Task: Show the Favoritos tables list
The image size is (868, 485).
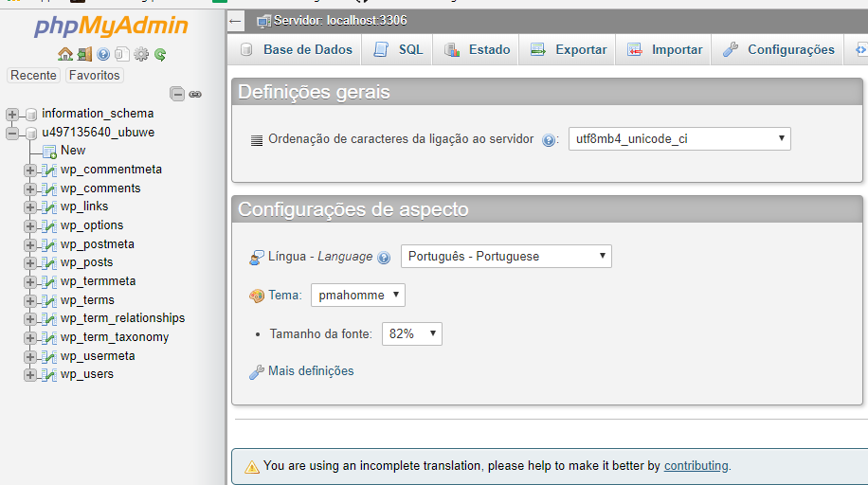Action: tap(94, 75)
